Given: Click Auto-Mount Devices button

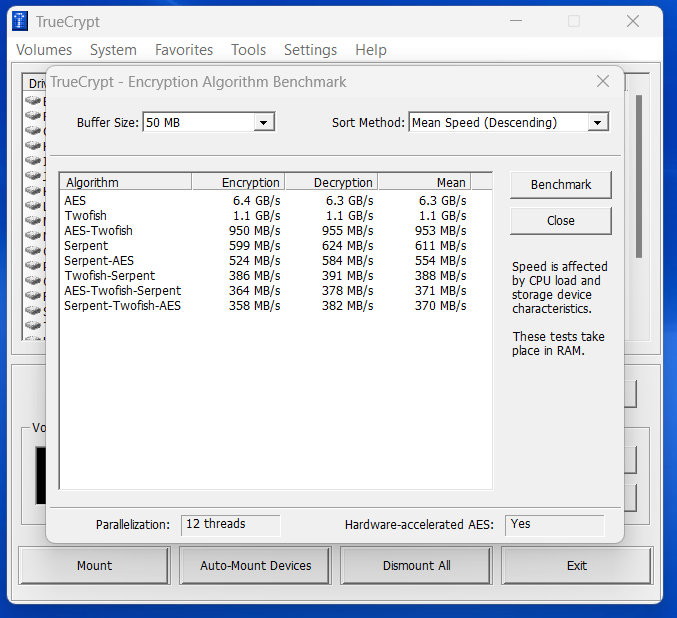Looking at the screenshot, I should 255,566.
